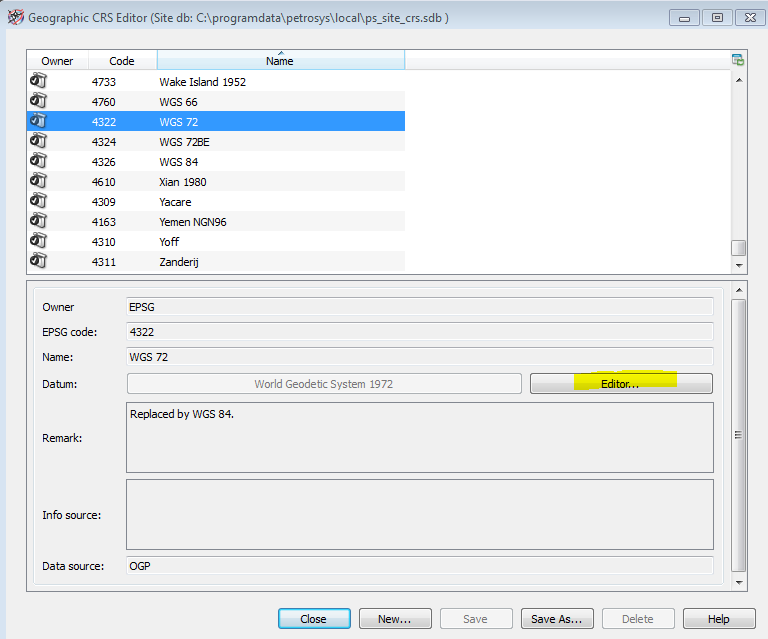This screenshot has height=639, width=768.
Task: Close the Geographic CRS Editor dialog
Action: (x=314, y=619)
